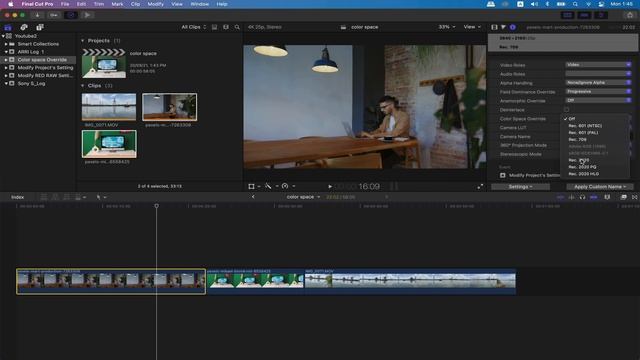Viewport: 640px width, 360px height.
Task: Toggle the inspector panel button top right
Action: [601, 15]
